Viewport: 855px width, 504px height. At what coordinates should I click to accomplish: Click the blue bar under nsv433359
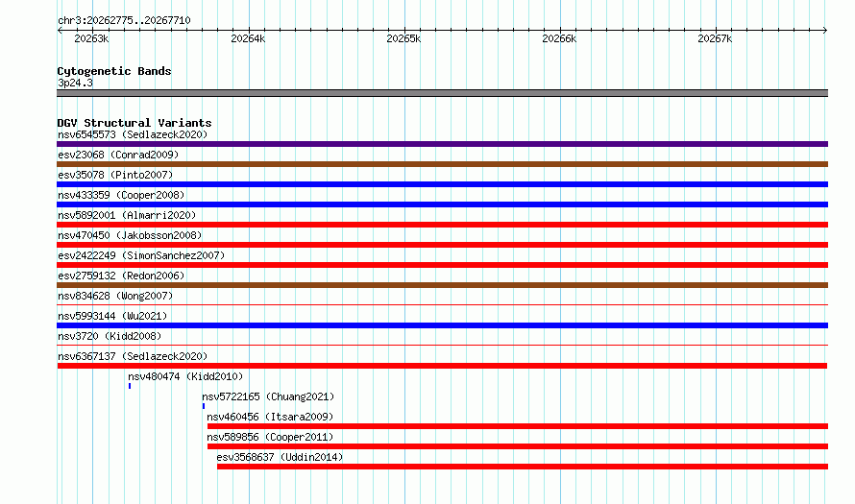(442, 204)
